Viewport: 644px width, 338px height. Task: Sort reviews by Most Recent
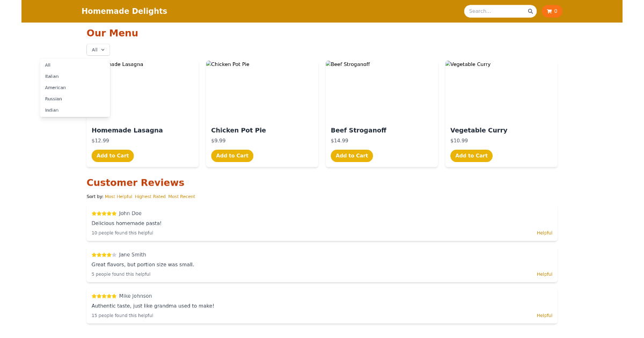click(x=181, y=196)
